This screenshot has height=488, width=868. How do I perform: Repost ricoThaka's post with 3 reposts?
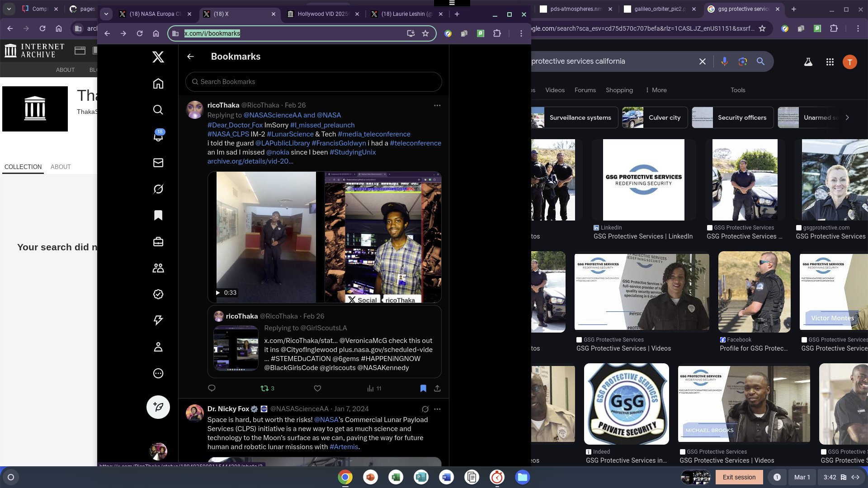[267, 388]
